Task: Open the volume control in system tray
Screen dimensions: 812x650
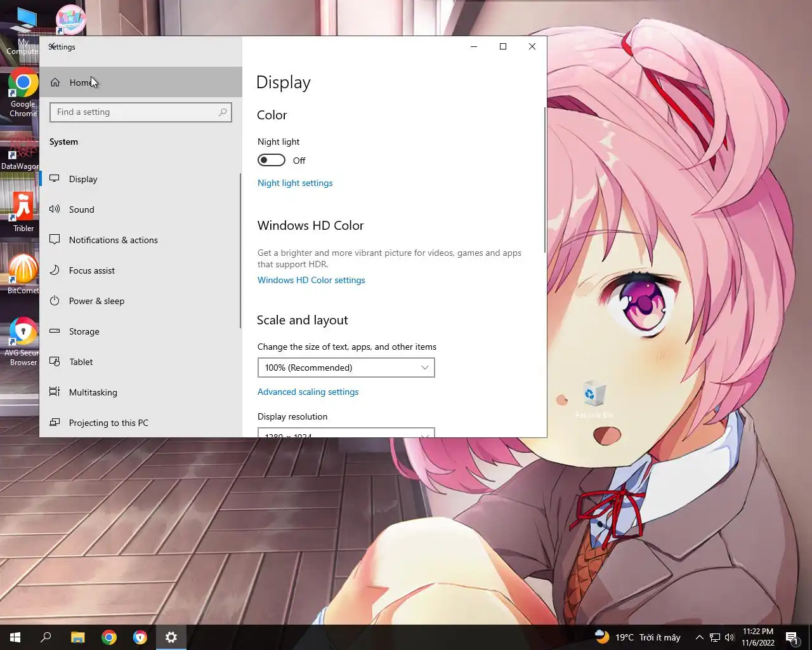Action: click(x=730, y=637)
